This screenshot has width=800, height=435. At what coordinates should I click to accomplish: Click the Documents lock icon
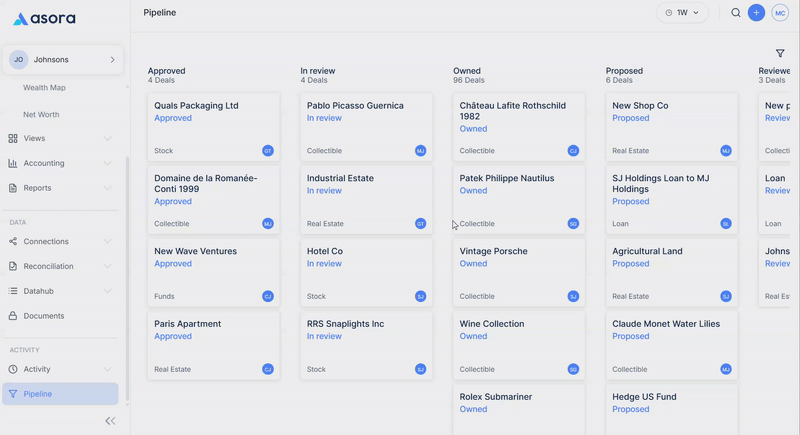point(13,316)
